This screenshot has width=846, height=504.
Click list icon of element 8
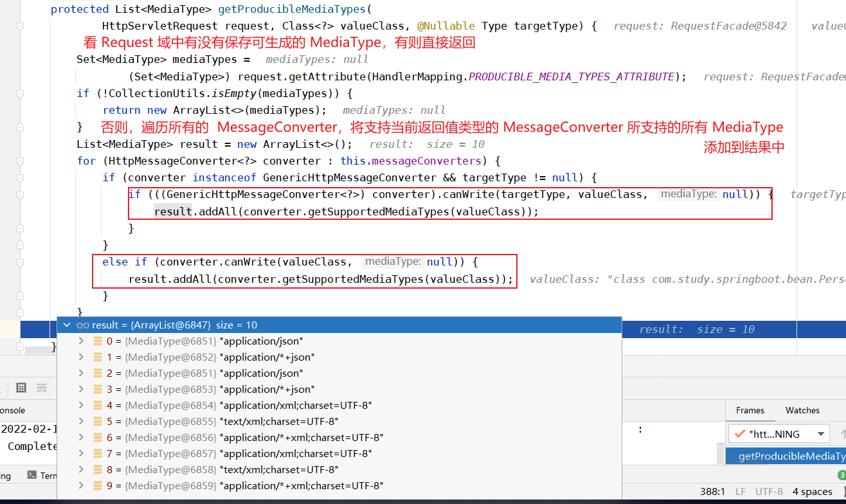tap(98, 470)
